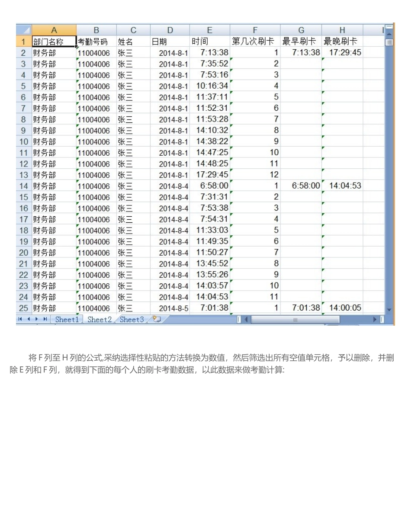Click time cell 7:54:31
411x532 pixels.
210,219
